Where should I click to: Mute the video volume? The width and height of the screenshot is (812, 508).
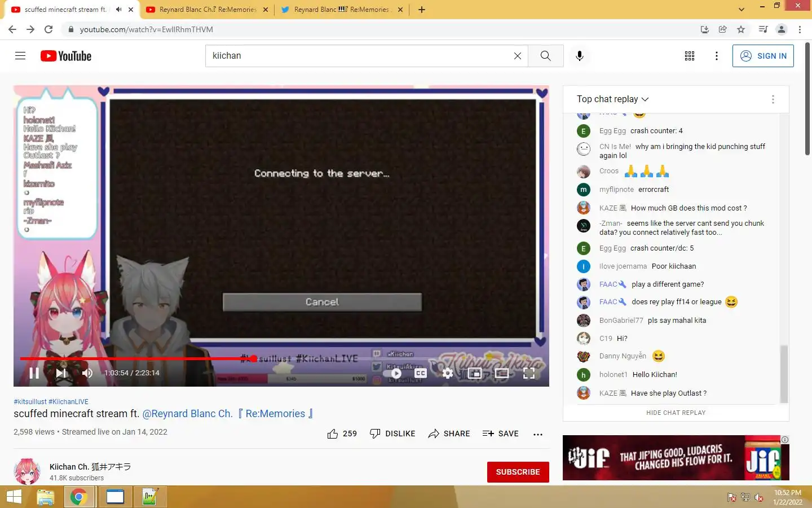(x=87, y=373)
